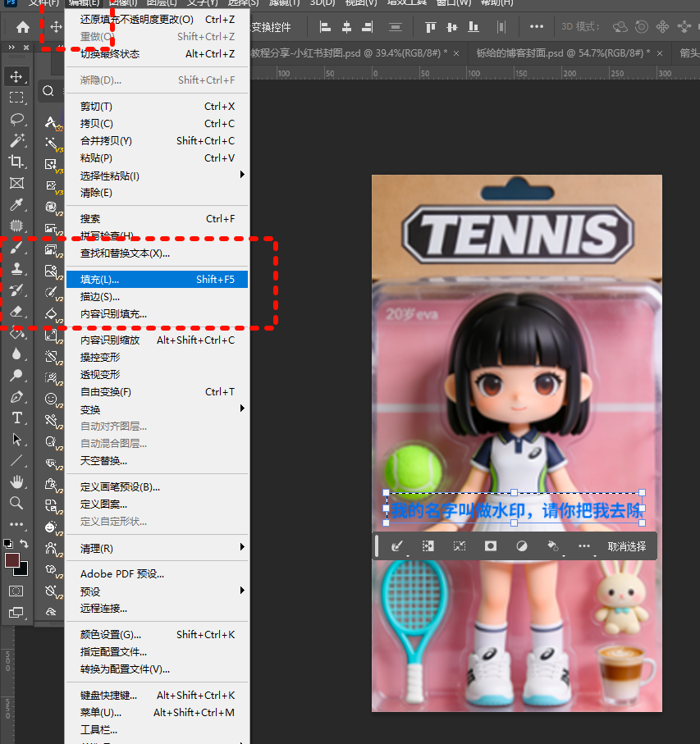Swap foreground and background colors

coord(25,544)
